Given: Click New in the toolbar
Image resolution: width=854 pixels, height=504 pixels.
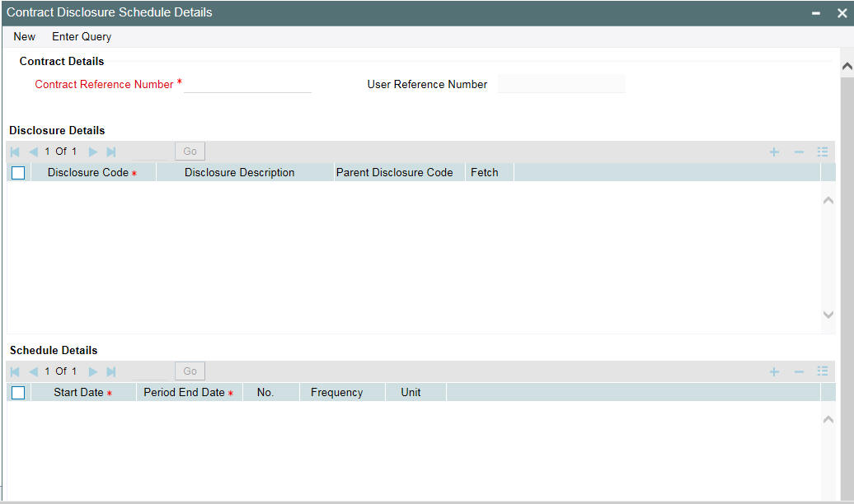Looking at the screenshot, I should pyautogui.click(x=25, y=36).
